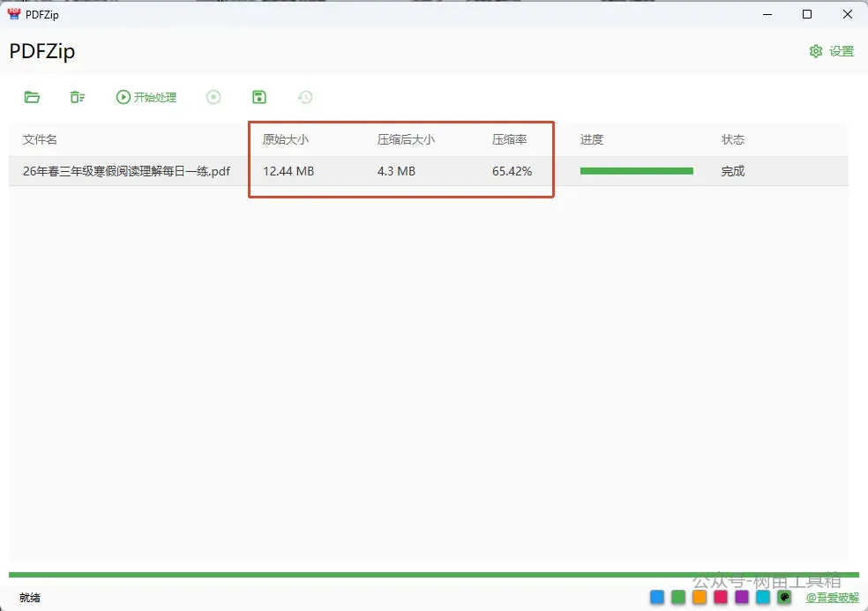Maximize the PDFZip window

click(x=807, y=14)
